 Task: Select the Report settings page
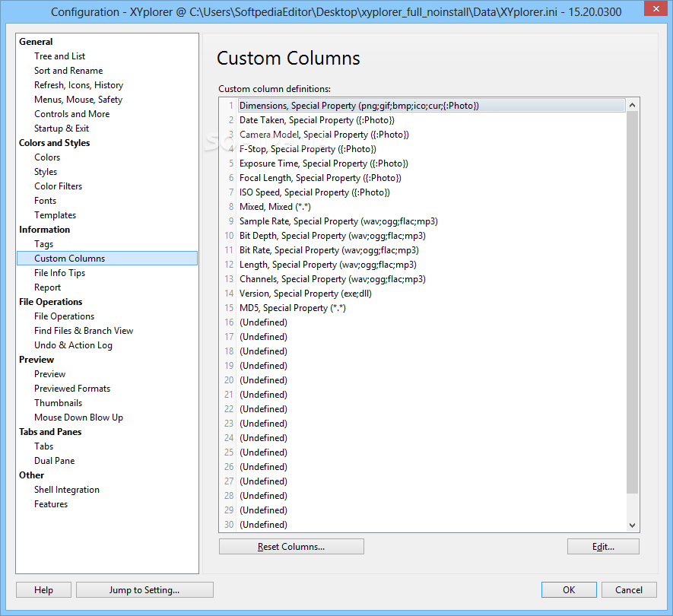pyautogui.click(x=47, y=287)
